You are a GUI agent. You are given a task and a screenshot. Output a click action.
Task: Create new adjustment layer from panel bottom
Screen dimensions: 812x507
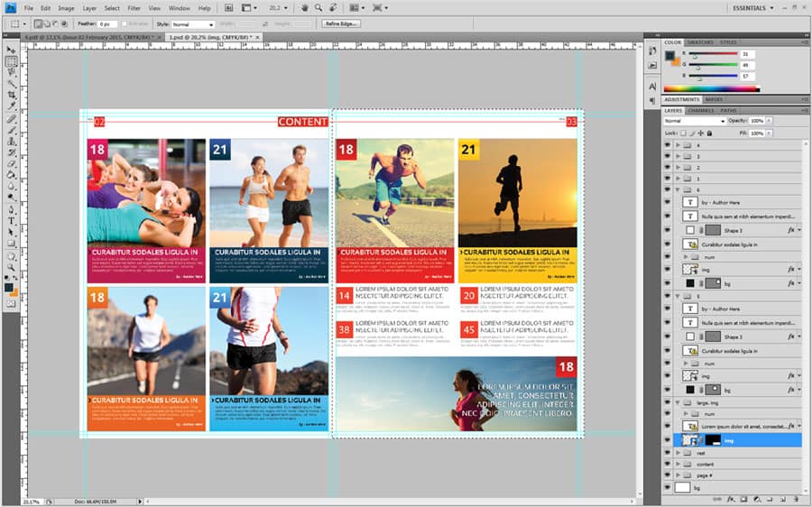[757, 499]
